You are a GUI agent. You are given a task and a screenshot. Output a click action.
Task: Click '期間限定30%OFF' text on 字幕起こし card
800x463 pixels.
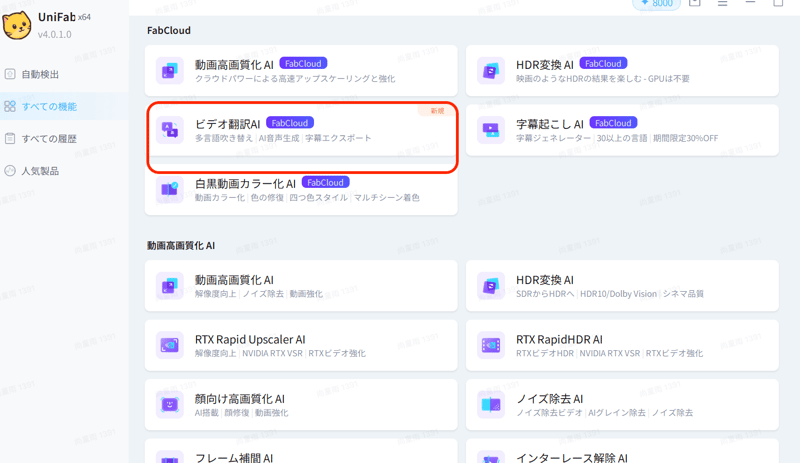coord(685,138)
